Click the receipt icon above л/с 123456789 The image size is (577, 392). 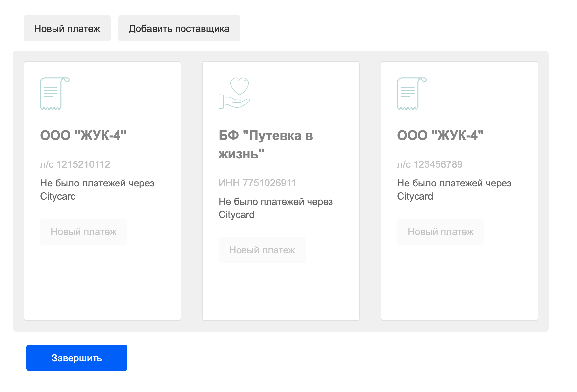click(412, 94)
